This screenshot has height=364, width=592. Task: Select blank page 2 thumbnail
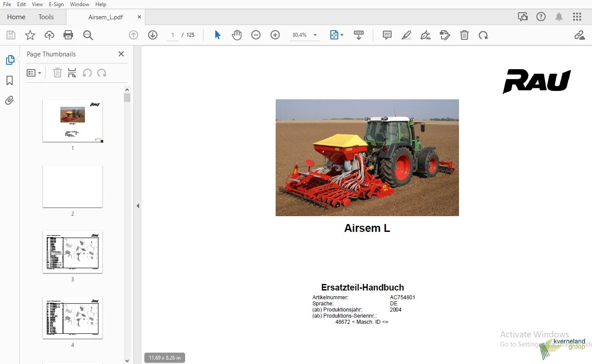(x=73, y=186)
